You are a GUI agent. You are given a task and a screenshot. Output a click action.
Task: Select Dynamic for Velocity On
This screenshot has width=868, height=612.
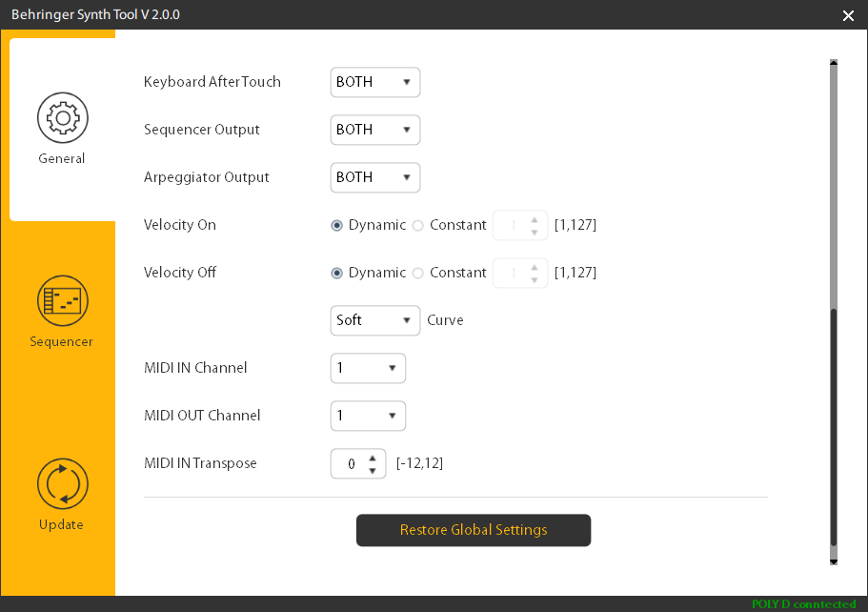337,225
